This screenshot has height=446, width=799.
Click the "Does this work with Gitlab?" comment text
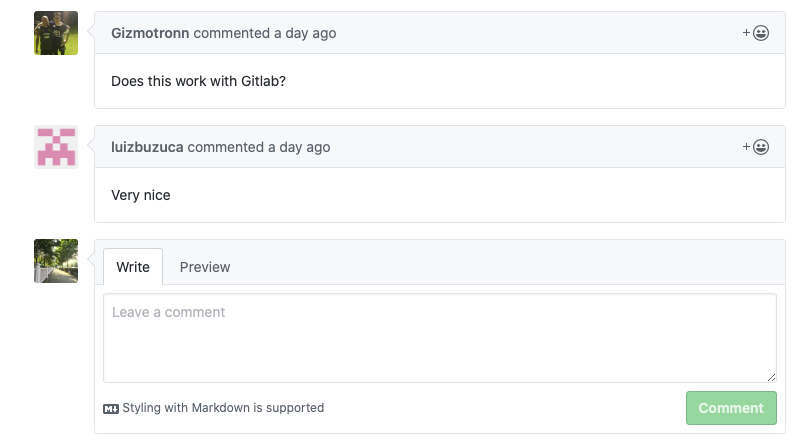pos(198,81)
